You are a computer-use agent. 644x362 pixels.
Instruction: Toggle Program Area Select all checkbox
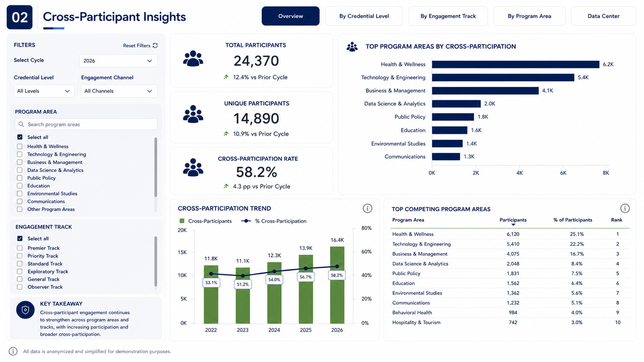[20, 137]
